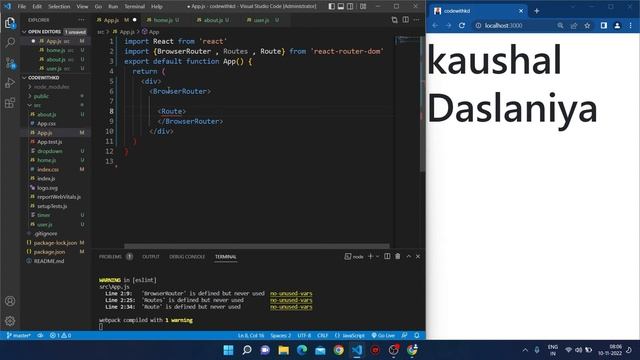Image resolution: width=640 pixels, height=360 pixels.
Task: Open browser side panel icon
Action: (604, 25)
